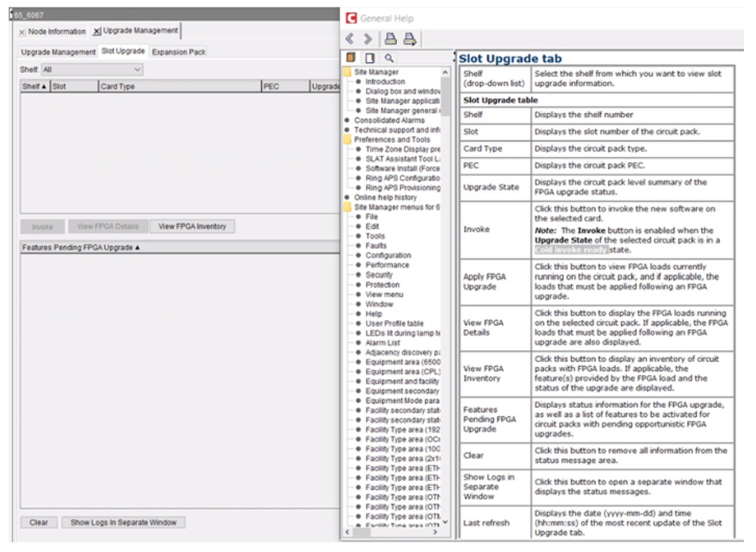756x552 pixels.
Task: Open the help index tab icon
Action: click(370, 58)
